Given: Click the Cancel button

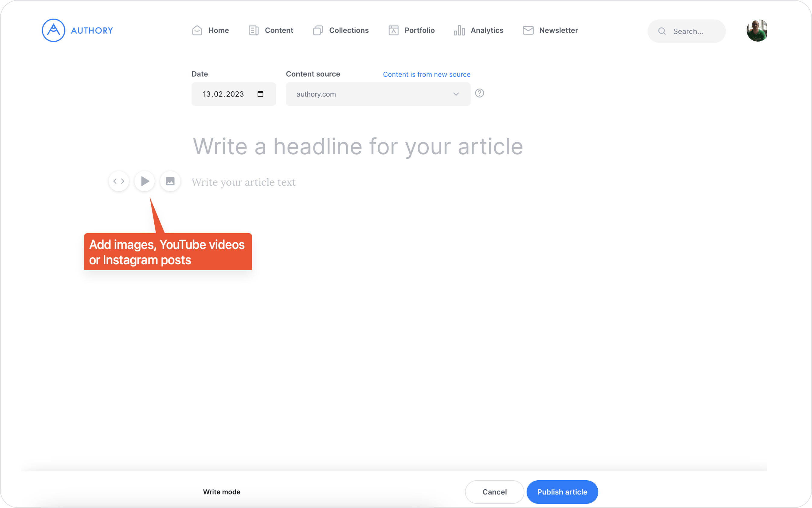Looking at the screenshot, I should click(x=494, y=492).
